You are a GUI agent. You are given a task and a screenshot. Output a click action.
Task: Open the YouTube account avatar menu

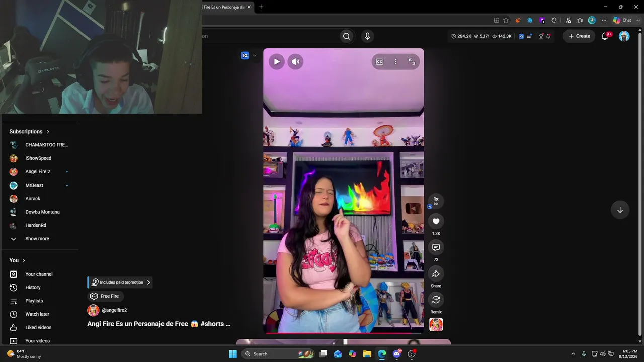click(624, 36)
